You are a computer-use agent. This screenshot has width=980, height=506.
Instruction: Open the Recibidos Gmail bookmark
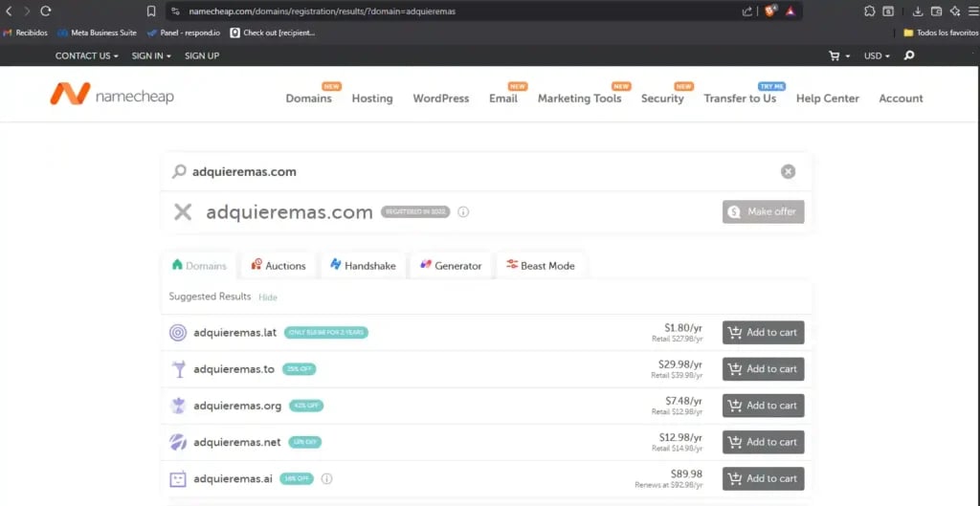point(26,33)
